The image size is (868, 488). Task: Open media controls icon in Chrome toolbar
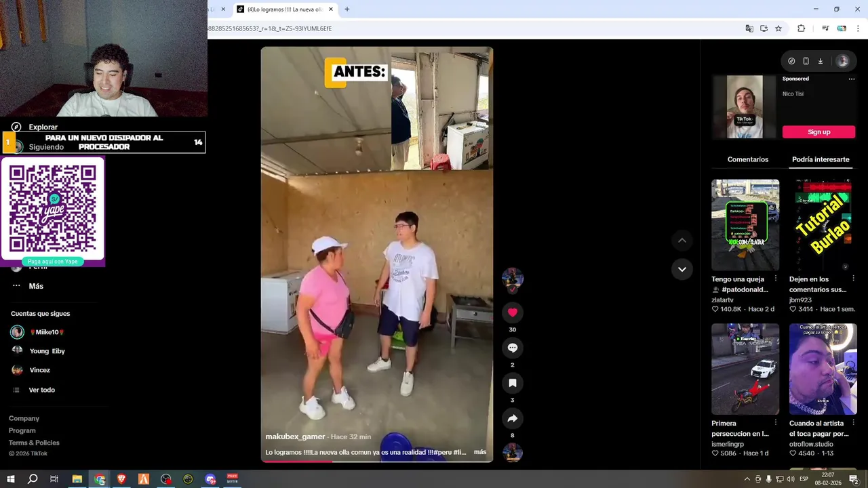pos(825,28)
